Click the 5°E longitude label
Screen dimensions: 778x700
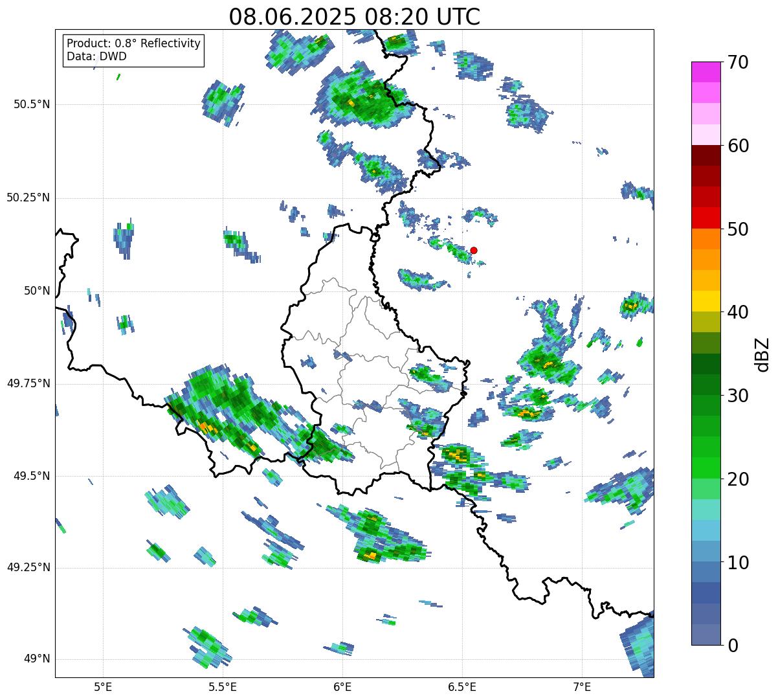[103, 686]
